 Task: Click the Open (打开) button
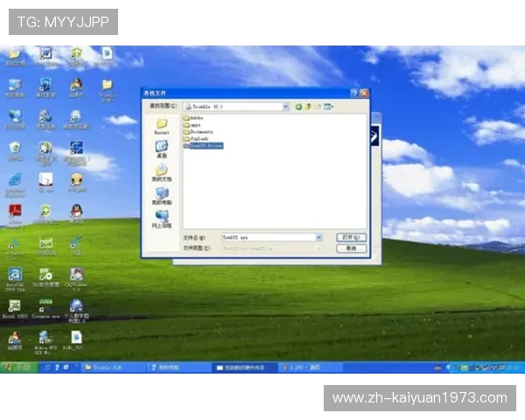(352, 237)
